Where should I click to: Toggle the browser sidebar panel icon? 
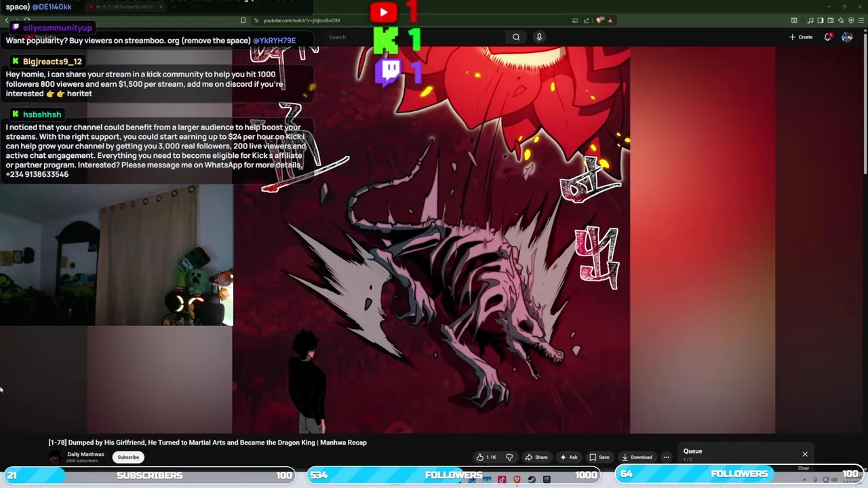[x=820, y=20]
